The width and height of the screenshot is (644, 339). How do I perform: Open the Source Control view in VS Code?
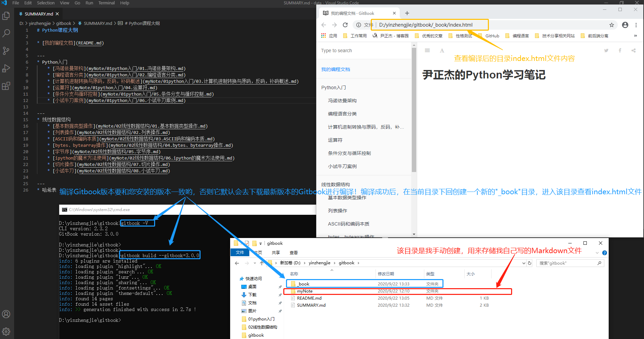[6, 50]
